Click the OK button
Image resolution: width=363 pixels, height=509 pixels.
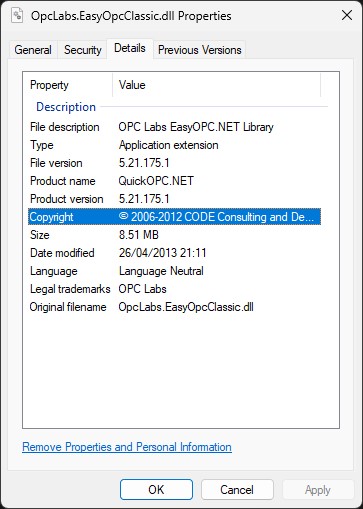[156, 490]
